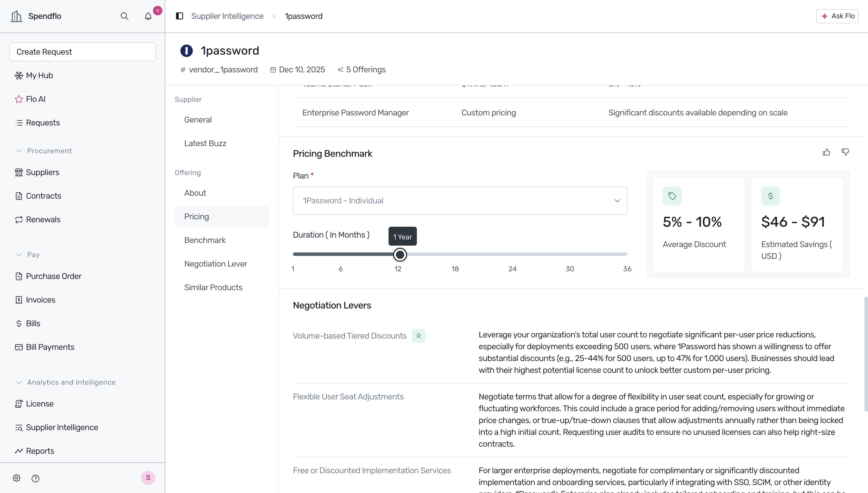Viewport: 868px width, 493px height.
Task: Click Enterprise Password Manager row
Action: tap(572, 112)
